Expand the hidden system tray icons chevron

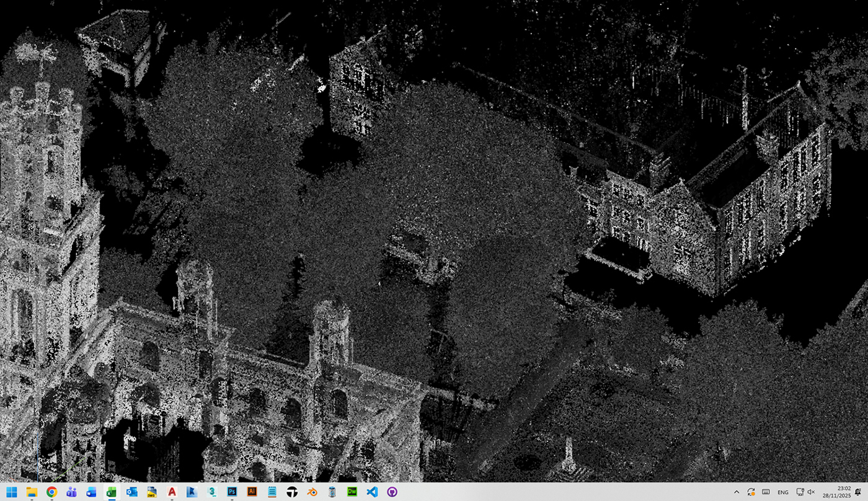(736, 492)
